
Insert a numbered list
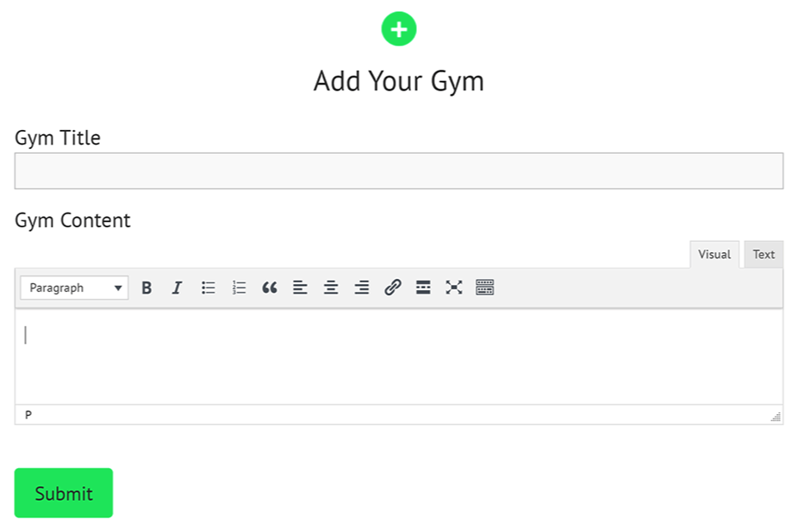click(x=239, y=288)
